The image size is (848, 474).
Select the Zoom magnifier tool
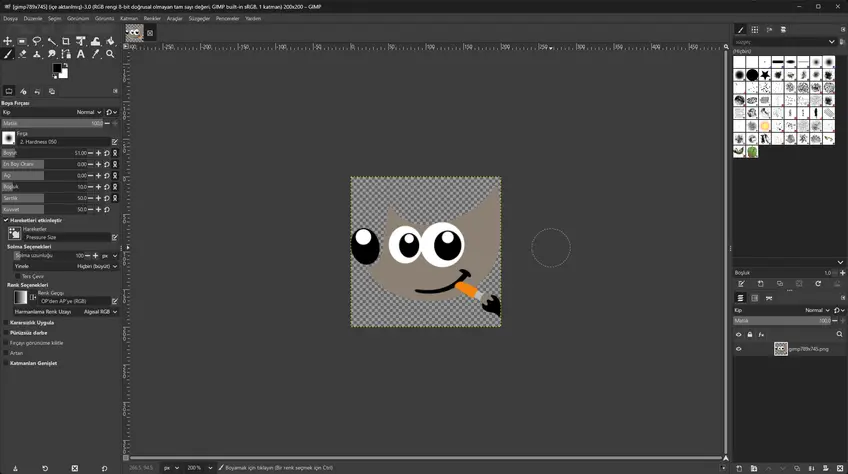[x=110, y=54]
